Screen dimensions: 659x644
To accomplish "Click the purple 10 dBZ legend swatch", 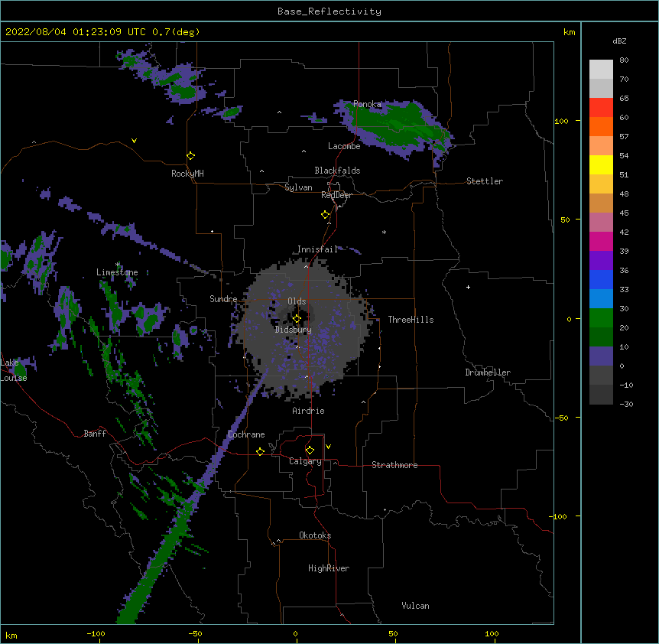I will [601, 356].
